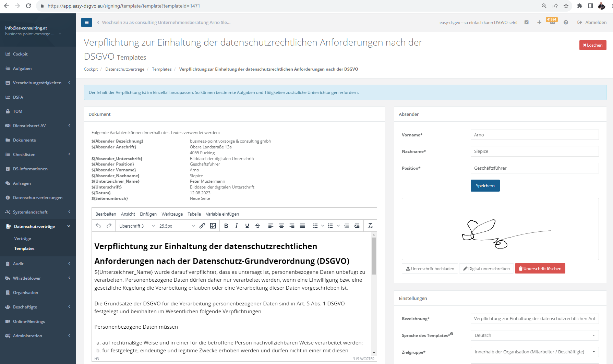Bookmark the page with the star icon
This screenshot has height=364, width=613.
point(566,6)
